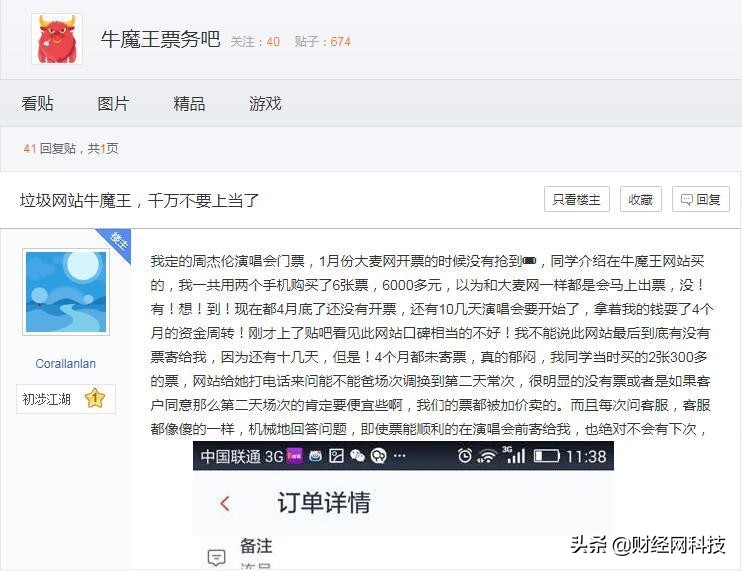
Task: Open the 牛魔王票务吧 forum title
Action: click(160, 39)
